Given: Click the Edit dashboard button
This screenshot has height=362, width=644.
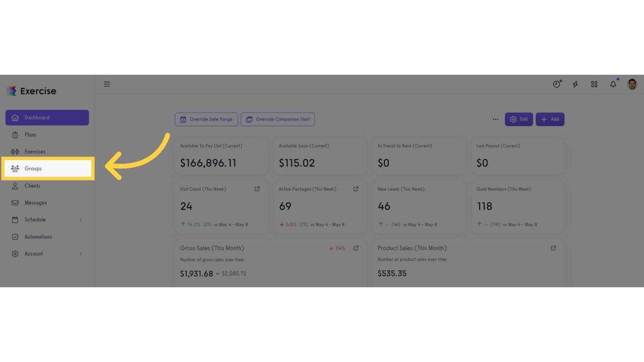Looking at the screenshot, I should tap(519, 119).
